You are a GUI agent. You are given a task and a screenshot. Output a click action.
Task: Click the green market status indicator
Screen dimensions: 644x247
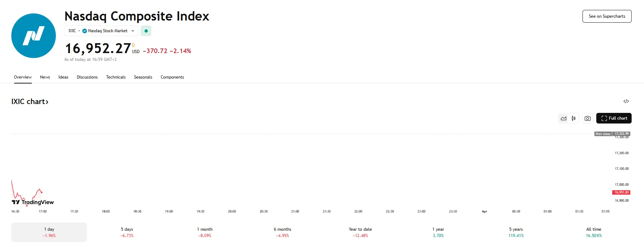146,31
